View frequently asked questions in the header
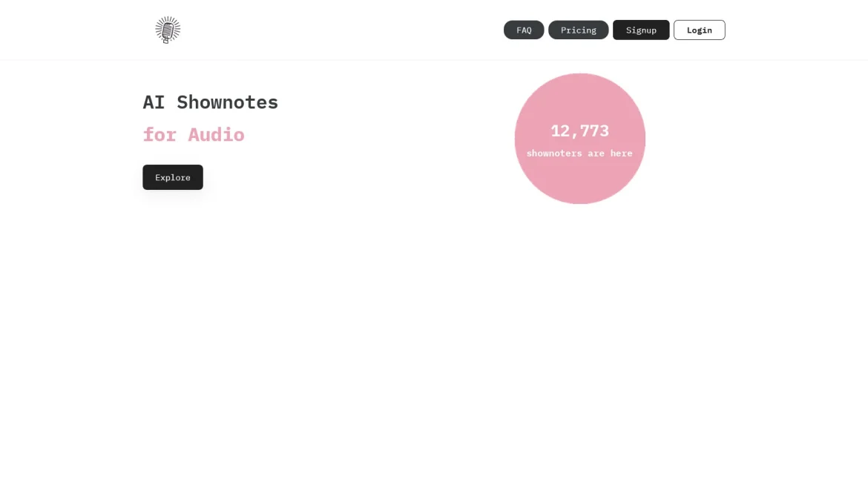868x482 pixels. pos(524,30)
